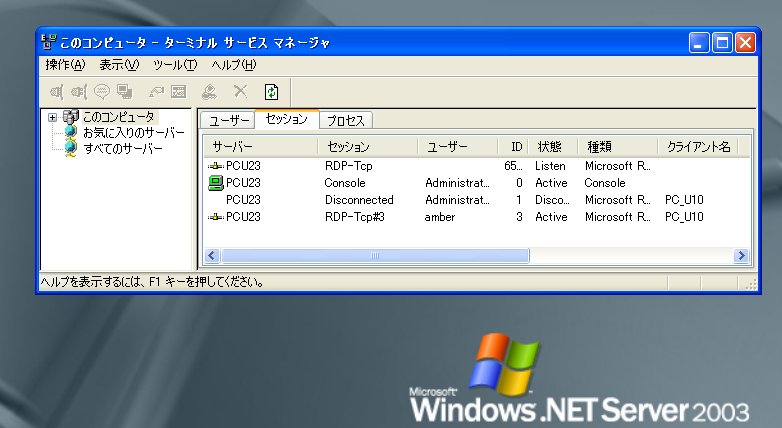
Task: Click Active state in Console row
Action: pyautogui.click(x=551, y=183)
